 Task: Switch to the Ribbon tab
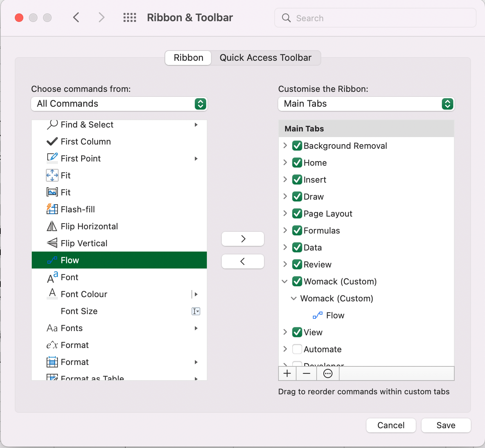coord(188,58)
